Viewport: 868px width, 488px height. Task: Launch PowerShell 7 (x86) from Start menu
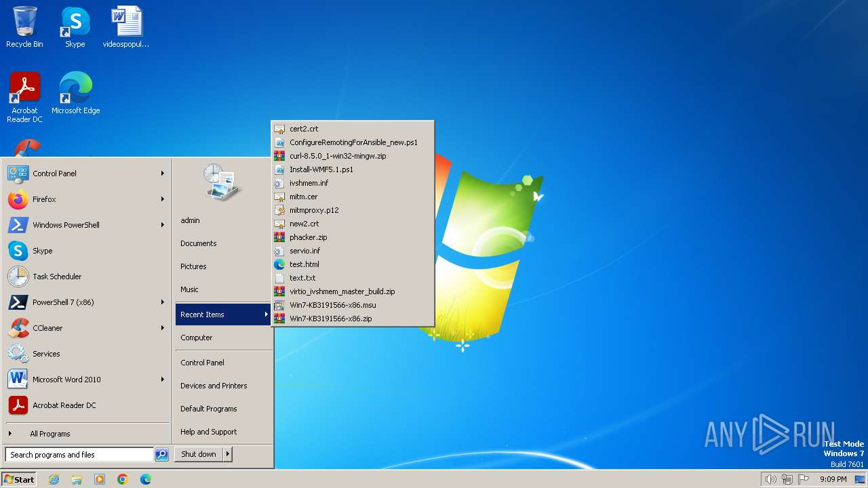(x=86, y=302)
